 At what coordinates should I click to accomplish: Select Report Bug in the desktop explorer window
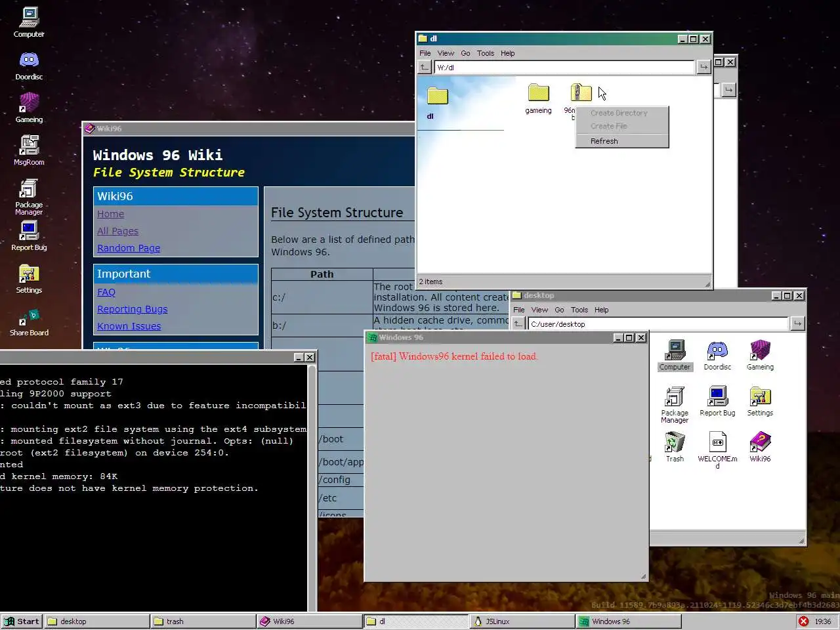(x=717, y=402)
